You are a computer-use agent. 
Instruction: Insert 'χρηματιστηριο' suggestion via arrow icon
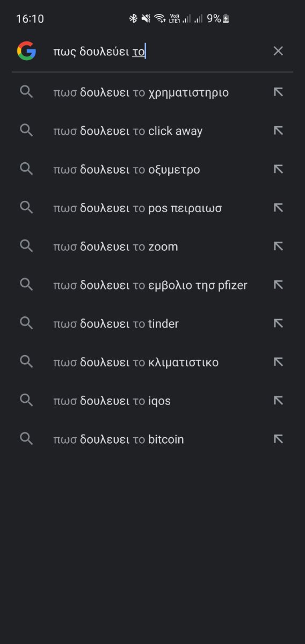(278, 92)
